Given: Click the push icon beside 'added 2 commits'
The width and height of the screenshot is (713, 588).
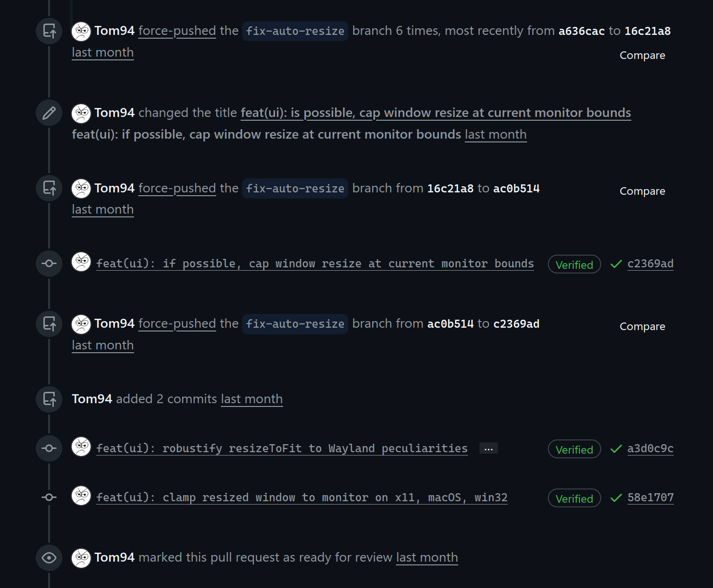Looking at the screenshot, I should (49, 399).
